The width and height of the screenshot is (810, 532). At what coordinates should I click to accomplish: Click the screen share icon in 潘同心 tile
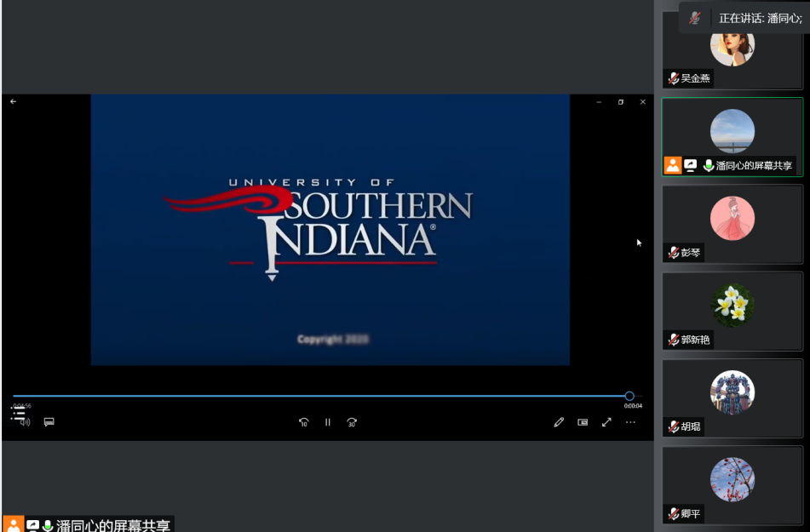click(x=691, y=165)
